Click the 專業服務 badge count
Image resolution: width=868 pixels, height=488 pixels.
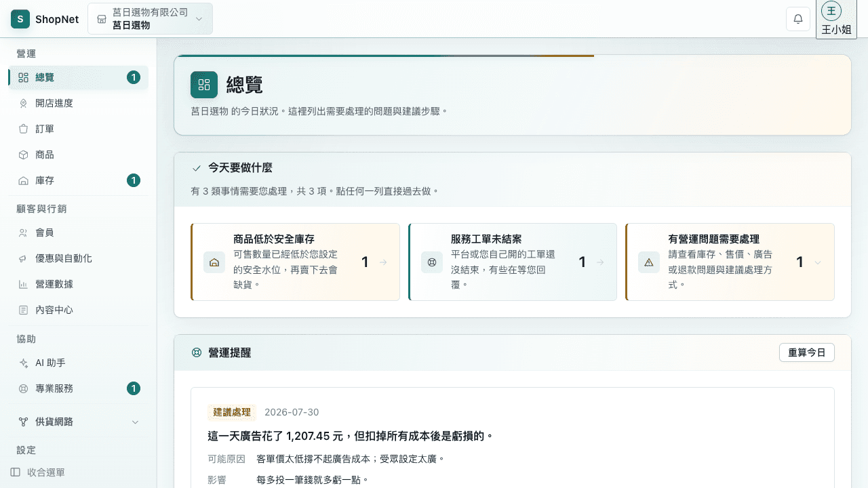click(x=134, y=388)
